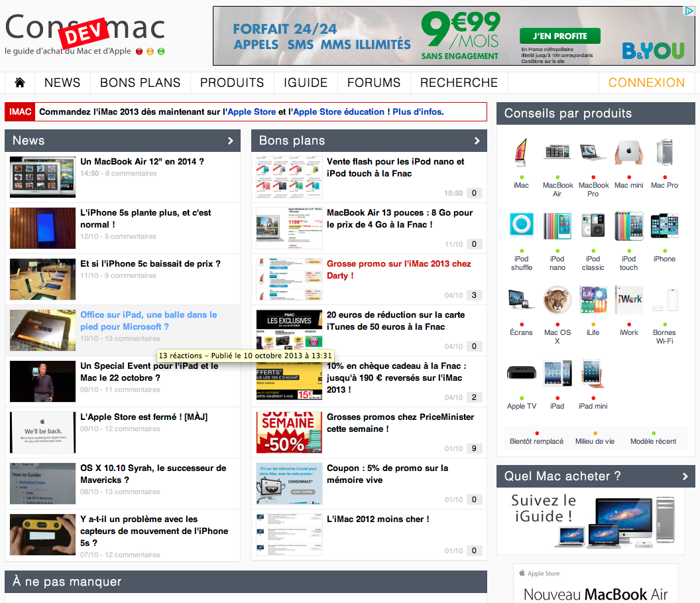The width and height of the screenshot is (700, 603).
Task: Click the J'EN PROFITE ad button
Action: point(559,36)
